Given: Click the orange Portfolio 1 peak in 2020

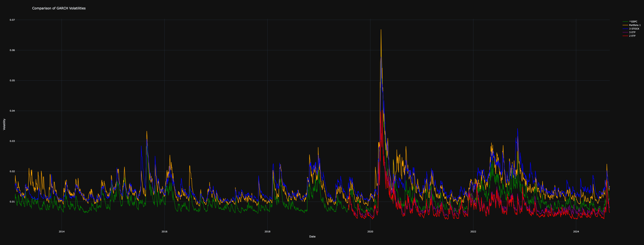Looking at the screenshot, I should coord(381,30).
